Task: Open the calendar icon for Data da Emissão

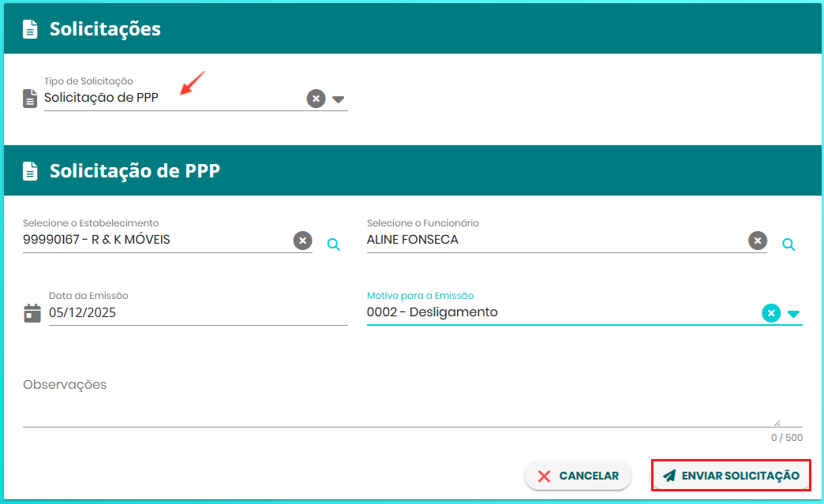Action: 32,313
